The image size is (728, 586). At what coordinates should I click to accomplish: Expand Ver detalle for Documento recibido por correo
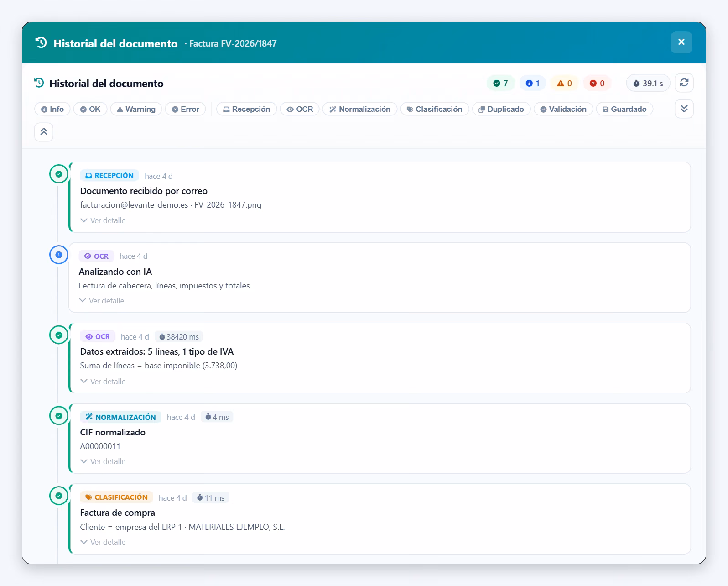103,220
